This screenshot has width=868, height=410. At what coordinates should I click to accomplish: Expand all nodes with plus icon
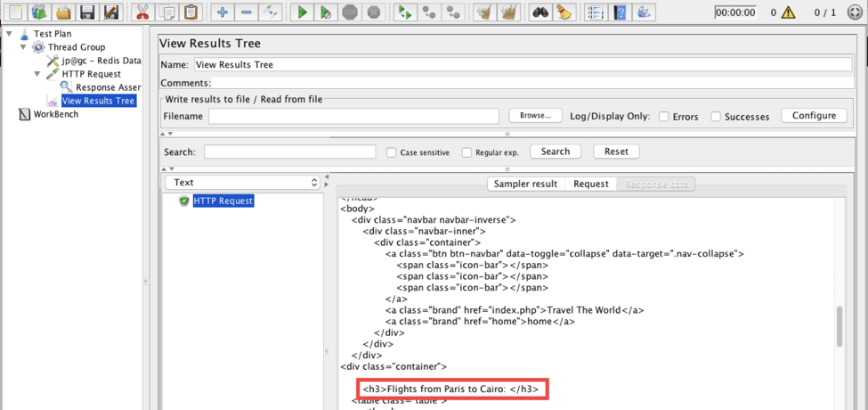[x=223, y=11]
